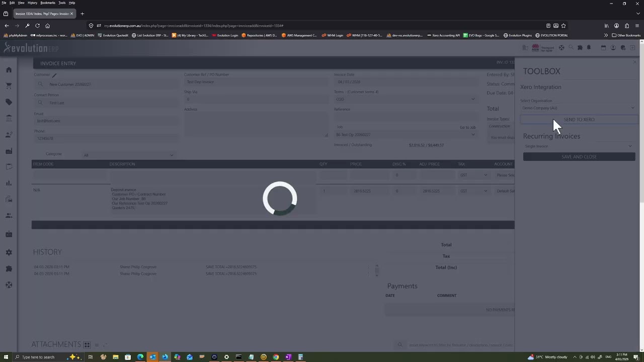Click the pencil edit icon beside Customer
Viewport: 644px width, 362px height.
pyautogui.click(x=54, y=75)
